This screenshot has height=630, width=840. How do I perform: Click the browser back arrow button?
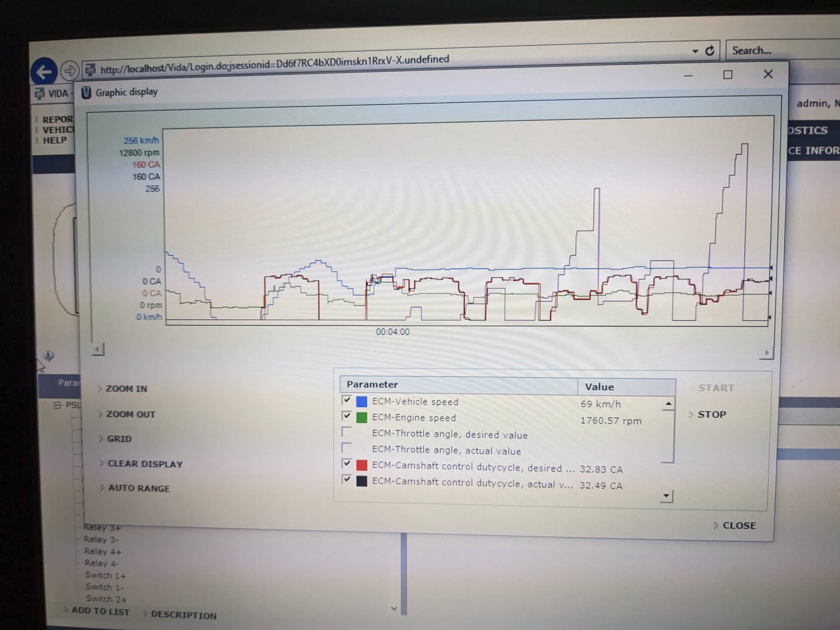pyautogui.click(x=44, y=72)
